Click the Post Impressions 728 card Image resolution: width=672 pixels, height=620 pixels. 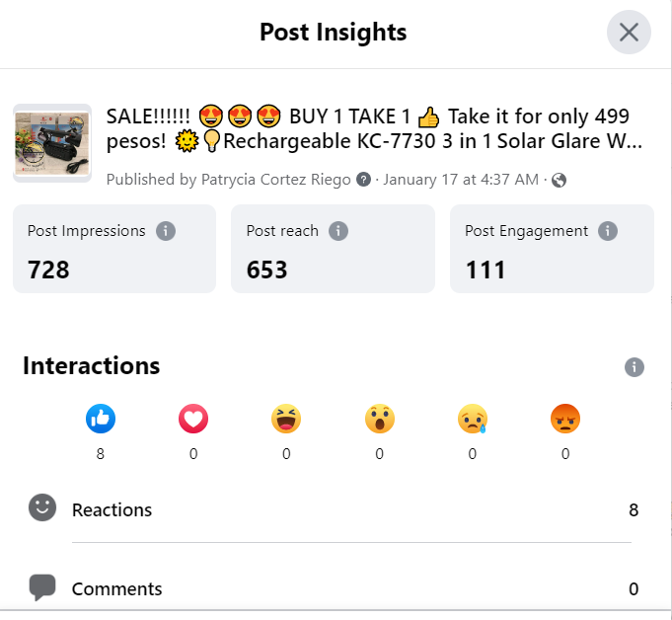(114, 249)
